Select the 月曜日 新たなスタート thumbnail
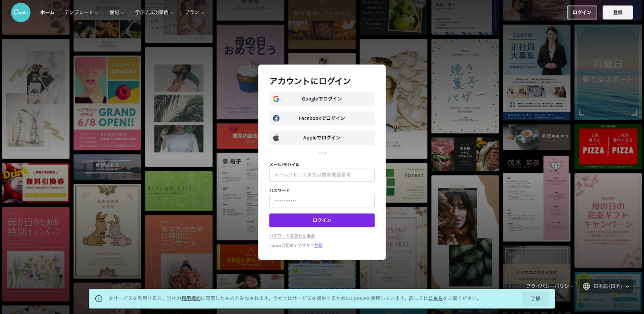Screen dimensions: 644x314 tap(608, 73)
